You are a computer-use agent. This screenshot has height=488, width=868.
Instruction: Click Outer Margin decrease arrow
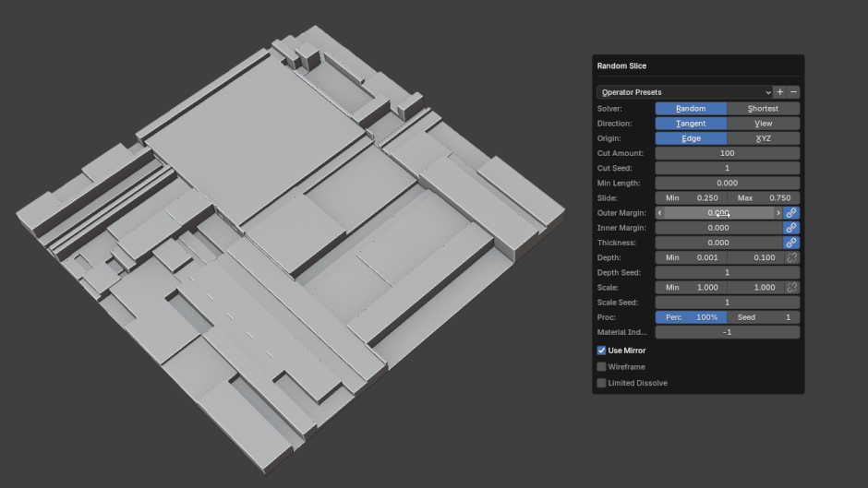pyautogui.click(x=659, y=213)
